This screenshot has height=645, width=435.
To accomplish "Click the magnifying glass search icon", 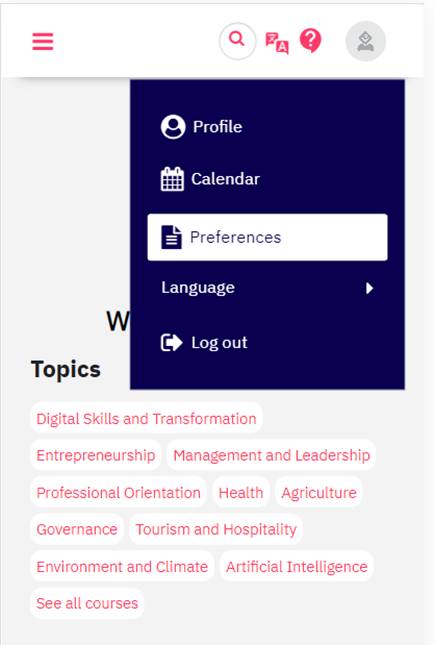I will pos(237,41).
